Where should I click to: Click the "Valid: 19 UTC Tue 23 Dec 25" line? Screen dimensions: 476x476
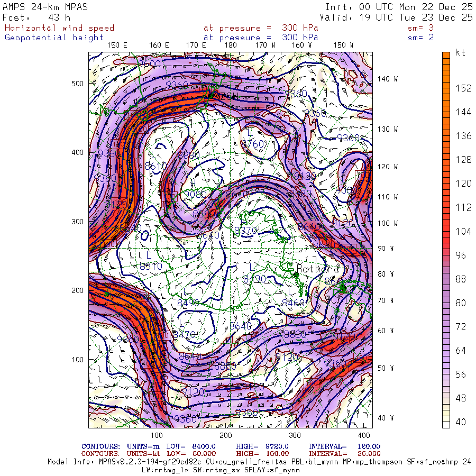[396, 17]
